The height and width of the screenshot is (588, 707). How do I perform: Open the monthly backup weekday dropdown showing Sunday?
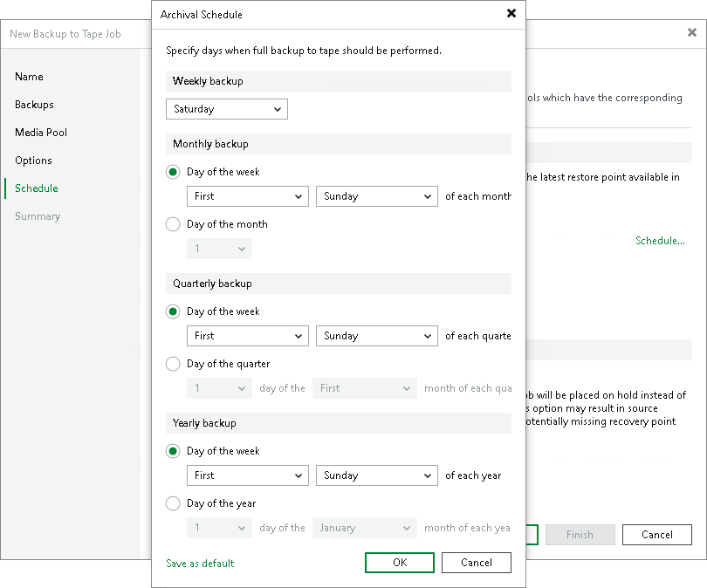(x=376, y=196)
